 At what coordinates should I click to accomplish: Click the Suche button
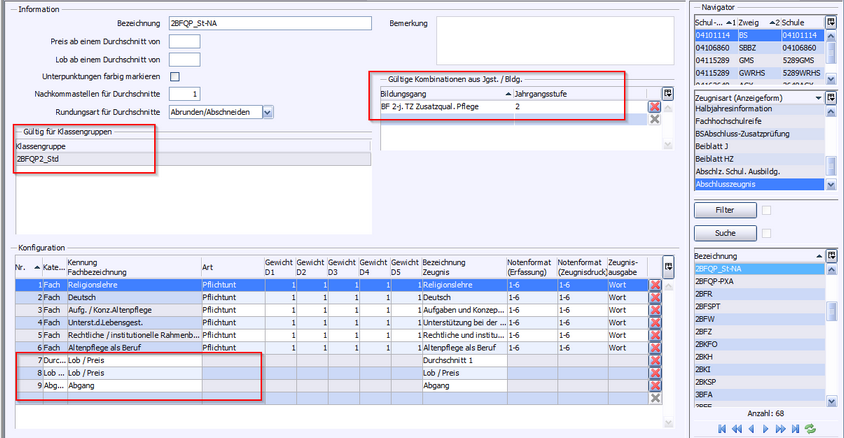(x=725, y=233)
